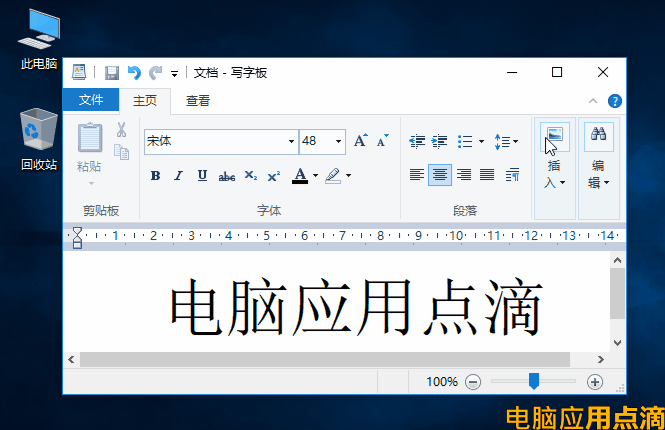Click the 100% zoom level text

[x=442, y=382]
